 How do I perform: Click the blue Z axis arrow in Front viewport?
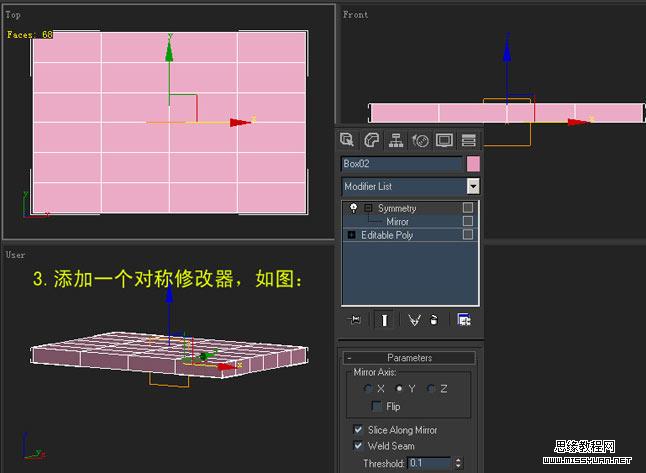tap(507, 52)
